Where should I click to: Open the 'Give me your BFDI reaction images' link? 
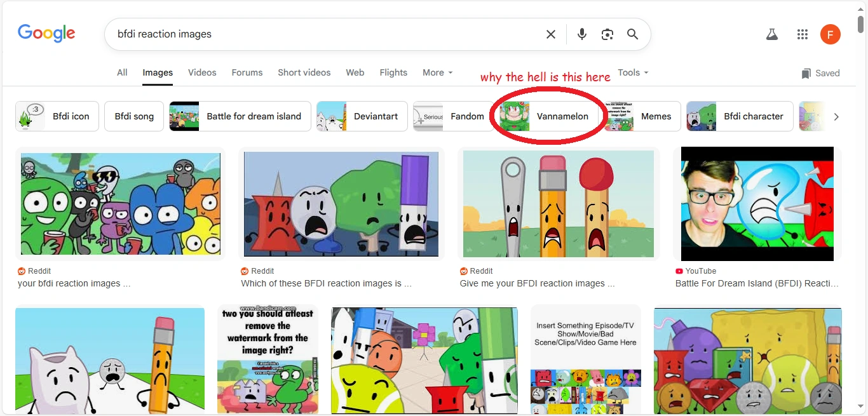click(x=537, y=283)
